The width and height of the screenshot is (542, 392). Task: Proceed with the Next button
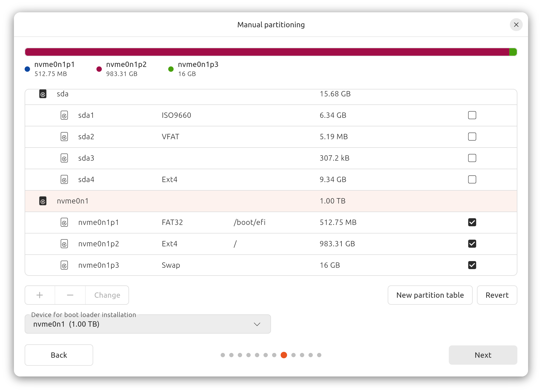coord(483,355)
